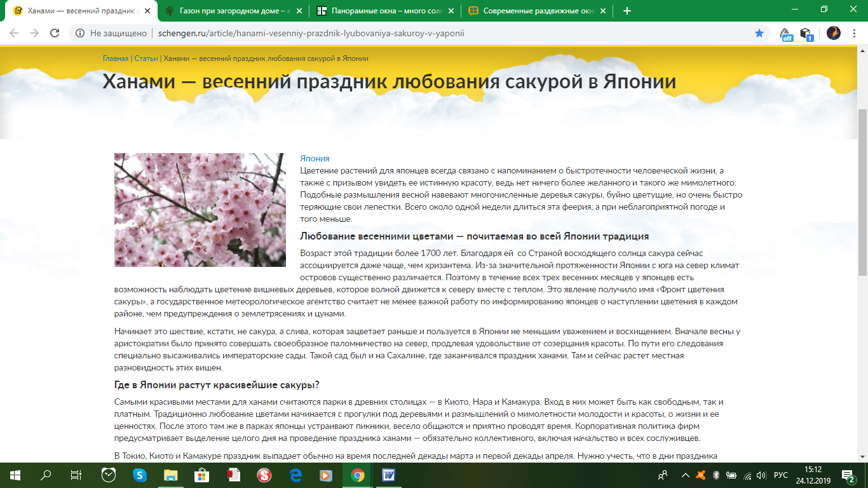Open File Explorer from the taskbar
This screenshot has width=868, height=488.
171,475
